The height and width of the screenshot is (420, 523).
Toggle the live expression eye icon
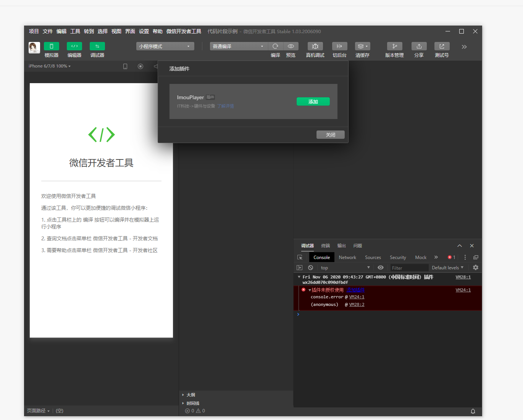pyautogui.click(x=381, y=267)
